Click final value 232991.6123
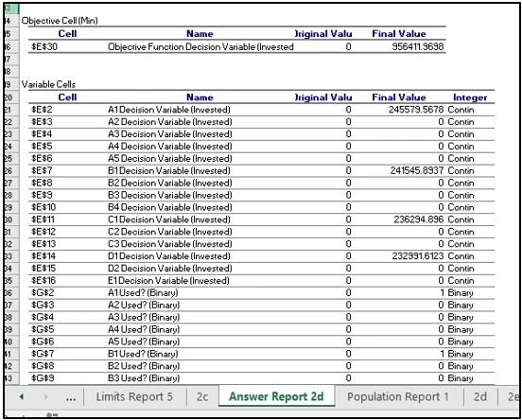Viewport: 522px width, 420px height. (x=418, y=256)
